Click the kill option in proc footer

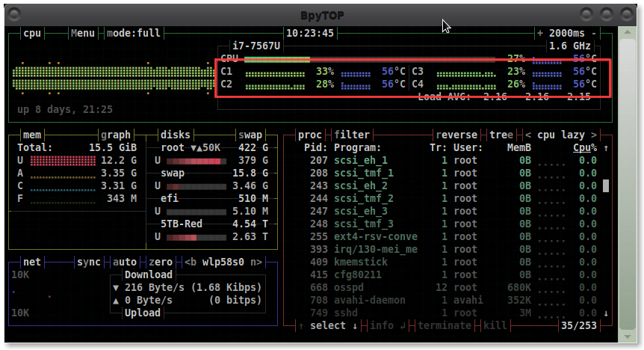click(x=495, y=326)
